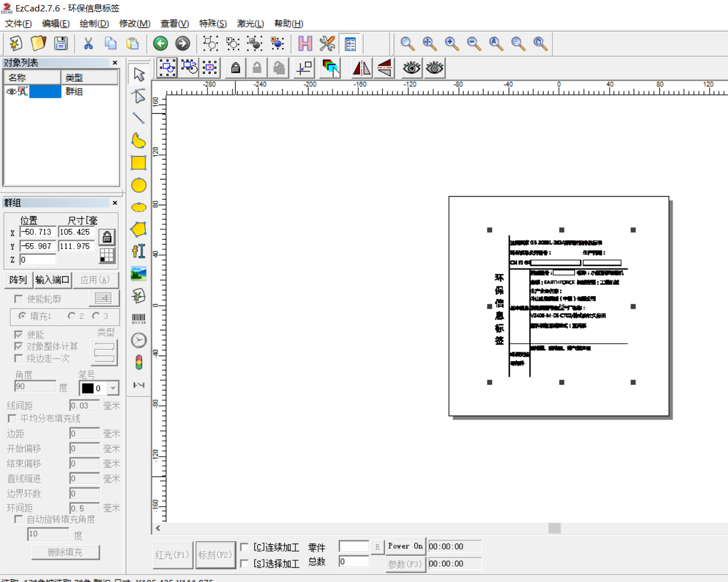Image resolution: width=728 pixels, height=582 pixels.
Task: Toggle the lock aspect ratio padlock
Action: 107,237
